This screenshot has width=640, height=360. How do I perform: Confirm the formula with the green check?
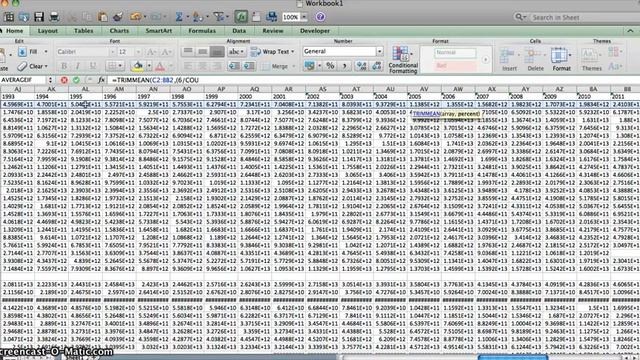(76, 80)
